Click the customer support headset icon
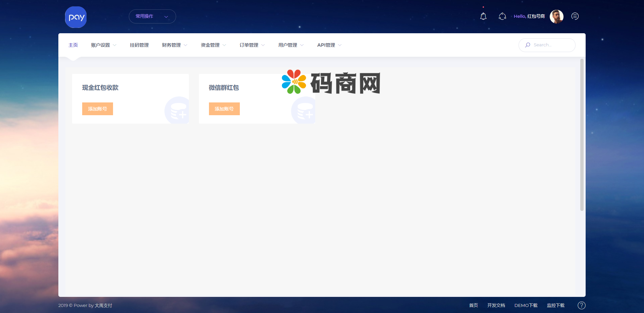 click(502, 16)
